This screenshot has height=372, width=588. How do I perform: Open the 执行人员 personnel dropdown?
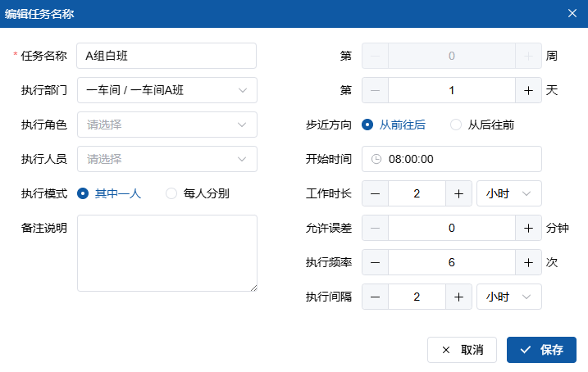[x=166, y=159]
